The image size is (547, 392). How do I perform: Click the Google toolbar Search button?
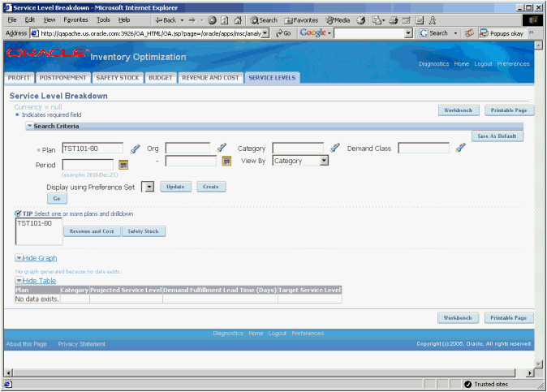coord(434,33)
